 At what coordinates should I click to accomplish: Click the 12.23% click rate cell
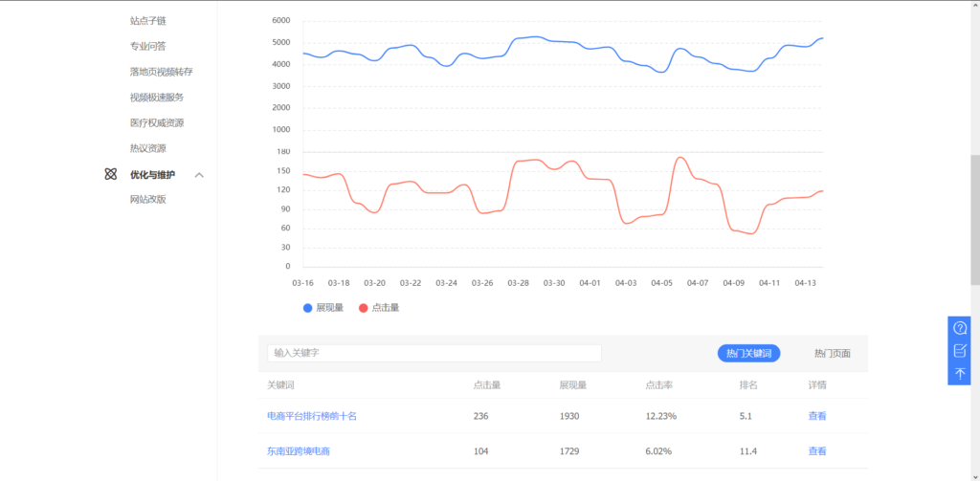[x=661, y=416]
